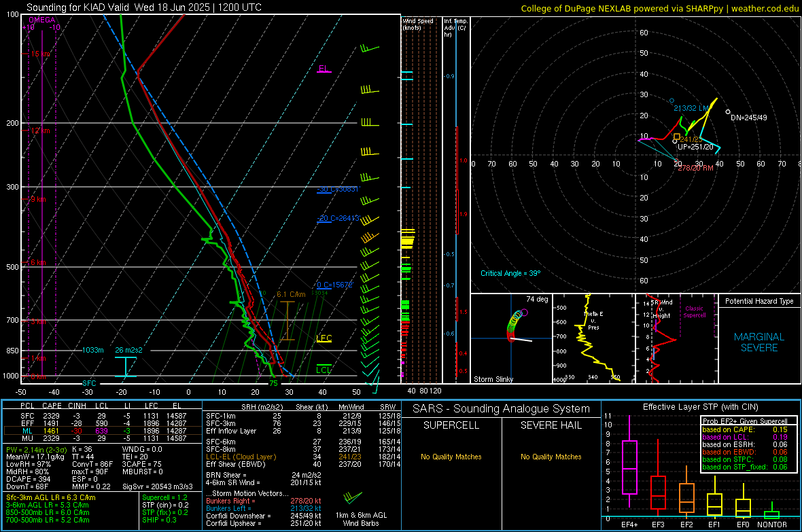The height and width of the screenshot is (532, 802).
Task: Click the SFC-1km shear row
Action: pyautogui.click(x=303, y=416)
